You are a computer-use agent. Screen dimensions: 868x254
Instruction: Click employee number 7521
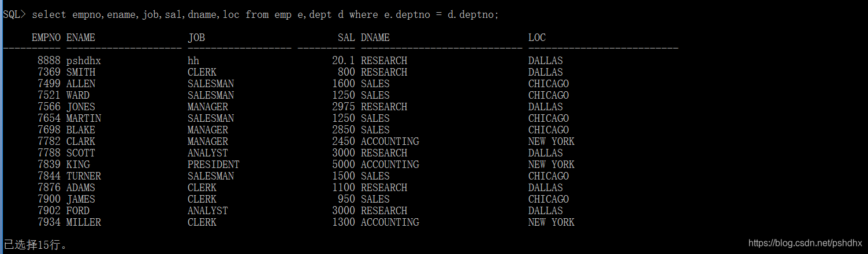[49, 95]
